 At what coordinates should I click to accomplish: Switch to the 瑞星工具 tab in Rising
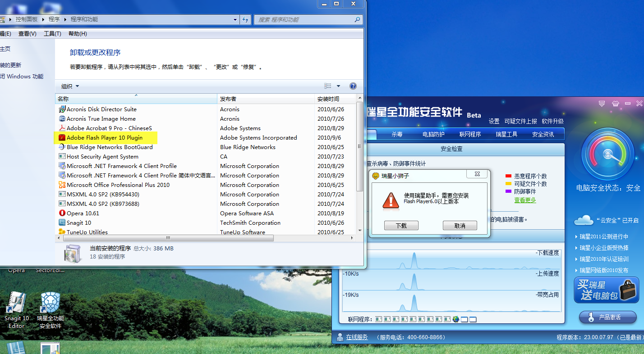[x=506, y=134]
